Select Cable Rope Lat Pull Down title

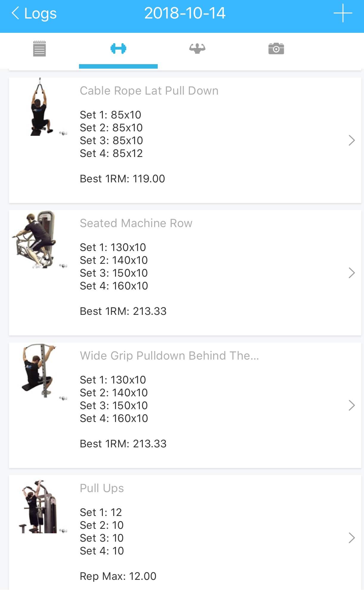pos(149,91)
